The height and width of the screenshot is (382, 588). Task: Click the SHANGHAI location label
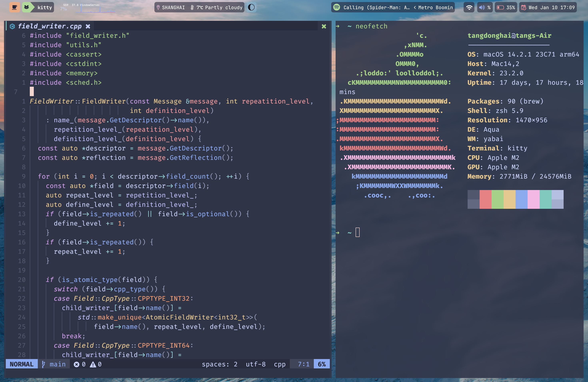(x=173, y=7)
